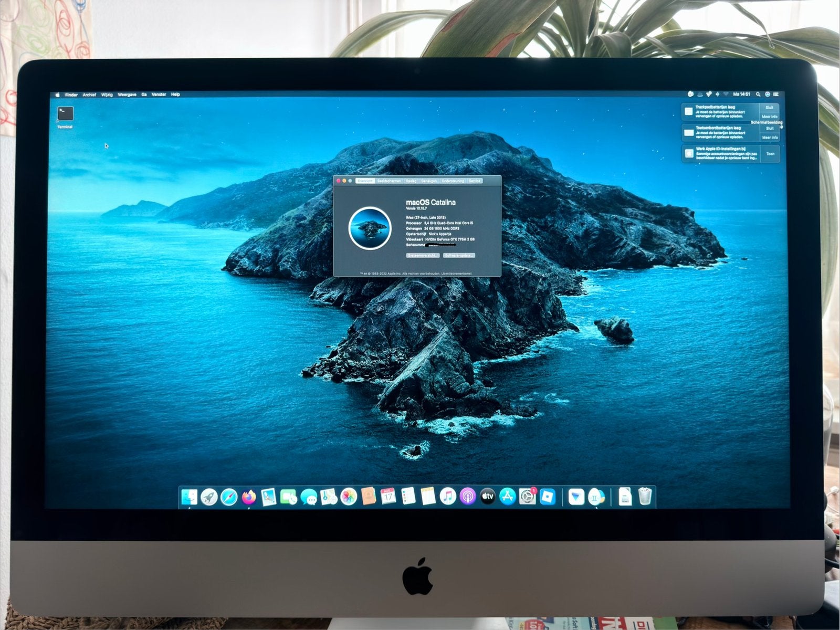Image resolution: width=840 pixels, height=630 pixels.
Task: Click Toon on Apple ID notification
Action: [770, 154]
